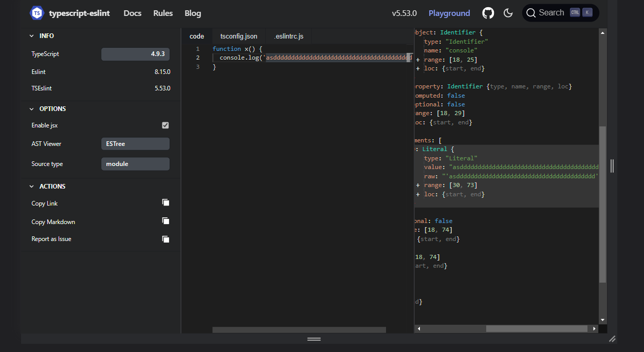Viewport: 644px width, 352px height.
Task: Switch to the tsconfig.json tab
Action: (239, 36)
